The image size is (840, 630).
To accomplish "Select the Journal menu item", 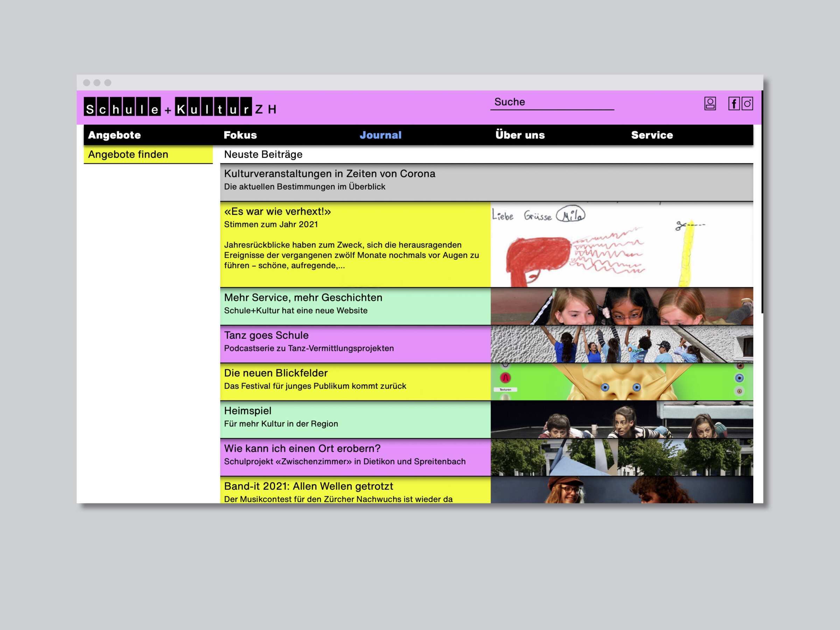I will pos(380,135).
